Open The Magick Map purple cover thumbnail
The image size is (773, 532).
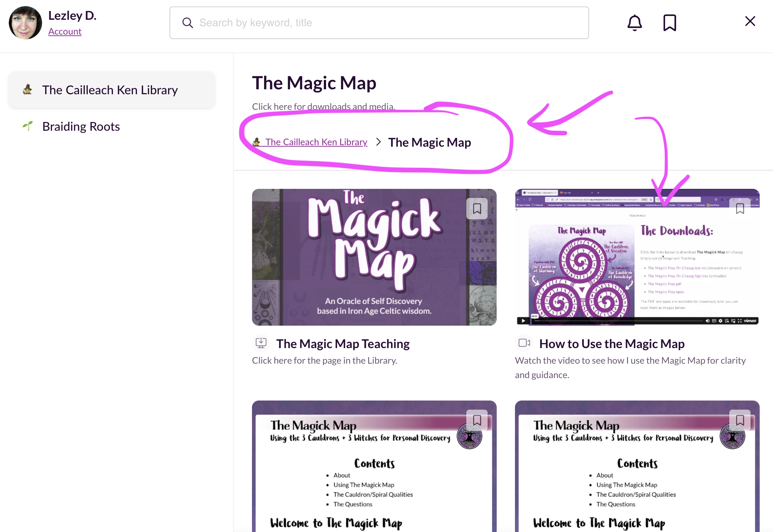pyautogui.click(x=374, y=257)
